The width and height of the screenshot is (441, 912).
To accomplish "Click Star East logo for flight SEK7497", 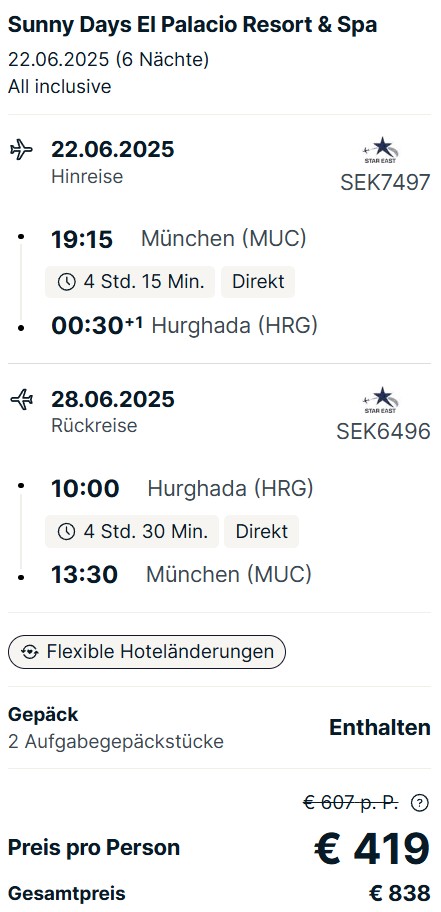I will click(x=381, y=150).
